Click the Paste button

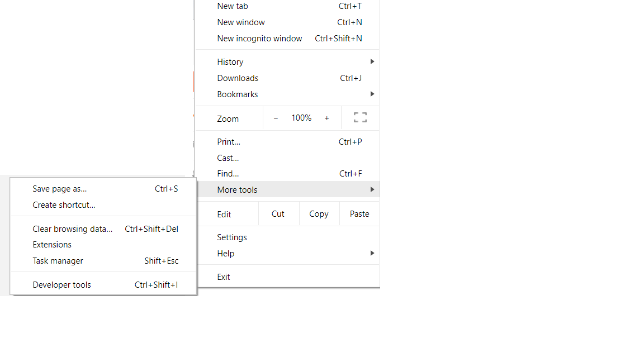point(359,213)
